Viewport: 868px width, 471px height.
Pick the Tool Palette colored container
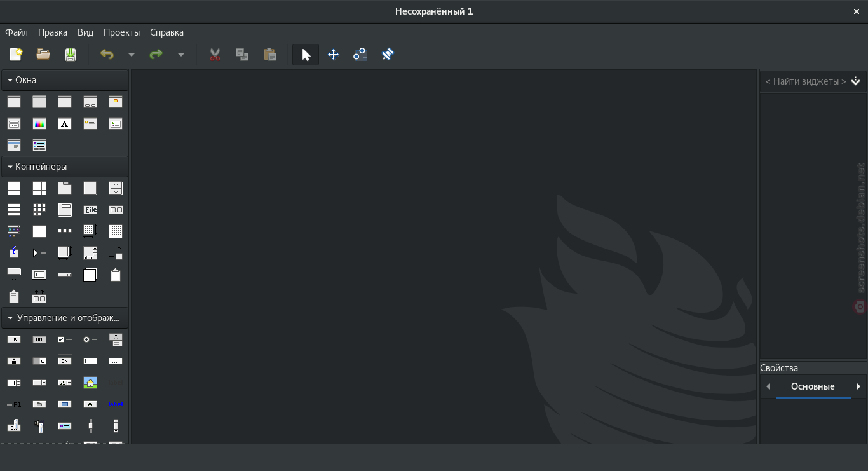pyautogui.click(x=14, y=231)
